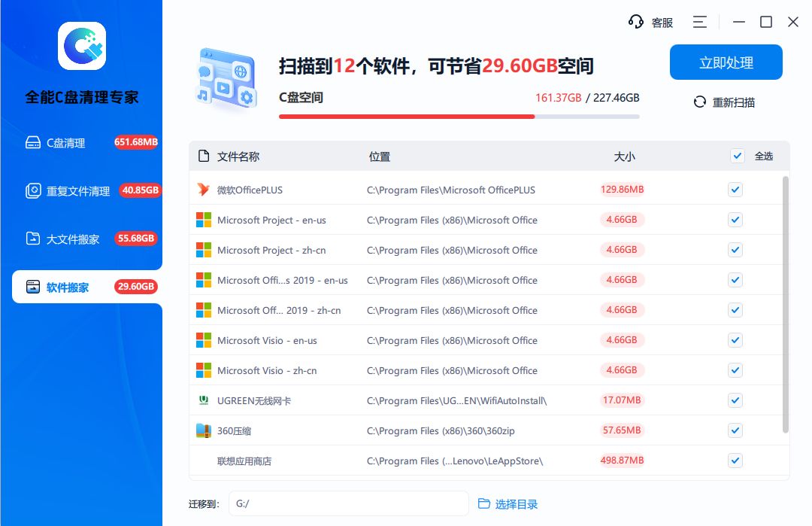812x526 pixels.
Task: Click inside the G:/ migration path field
Action: [348, 503]
